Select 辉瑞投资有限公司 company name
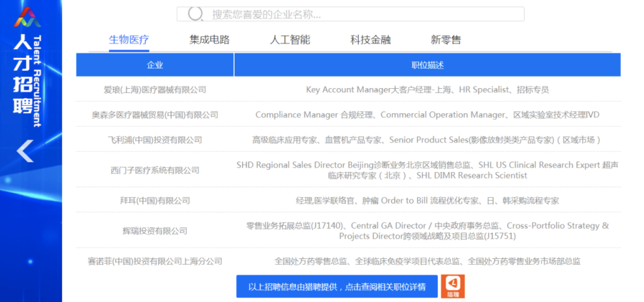Viewport: 644px width, 302px height. [x=155, y=231]
